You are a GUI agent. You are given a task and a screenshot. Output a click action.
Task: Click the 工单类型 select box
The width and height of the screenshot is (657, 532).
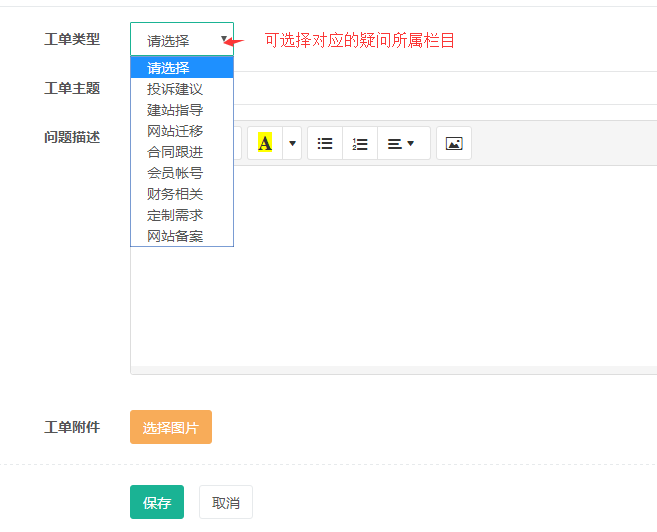pyautogui.click(x=182, y=40)
